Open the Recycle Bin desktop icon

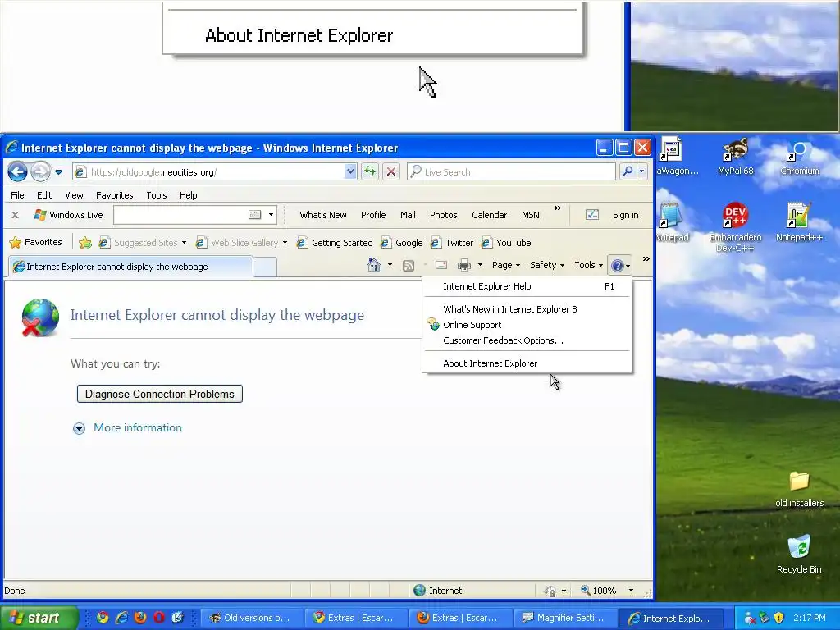(x=799, y=554)
